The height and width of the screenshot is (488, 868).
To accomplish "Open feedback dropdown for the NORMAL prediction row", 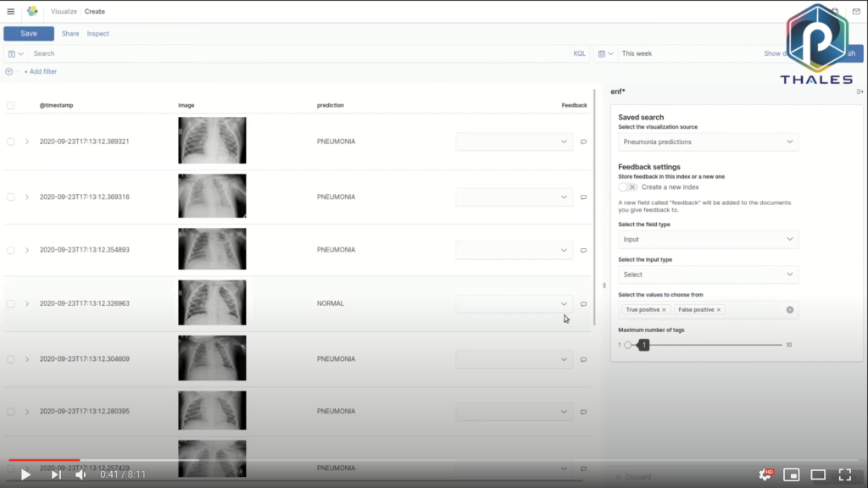I will click(x=514, y=304).
